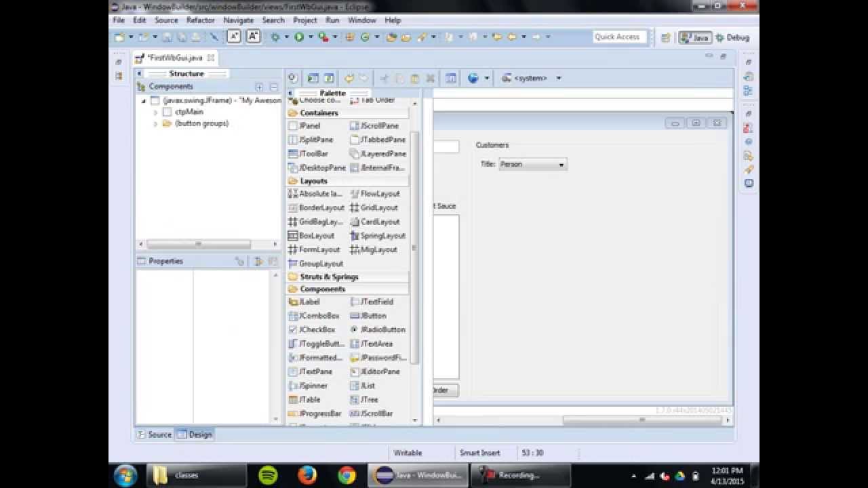Switch to the Design tab
Screen dimensions: 868x488
pos(195,434)
